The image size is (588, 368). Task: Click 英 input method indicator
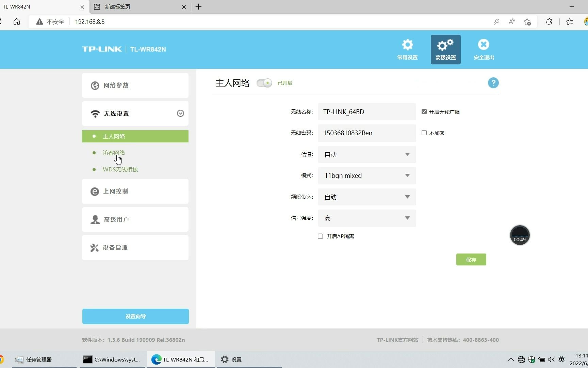pyautogui.click(x=561, y=359)
